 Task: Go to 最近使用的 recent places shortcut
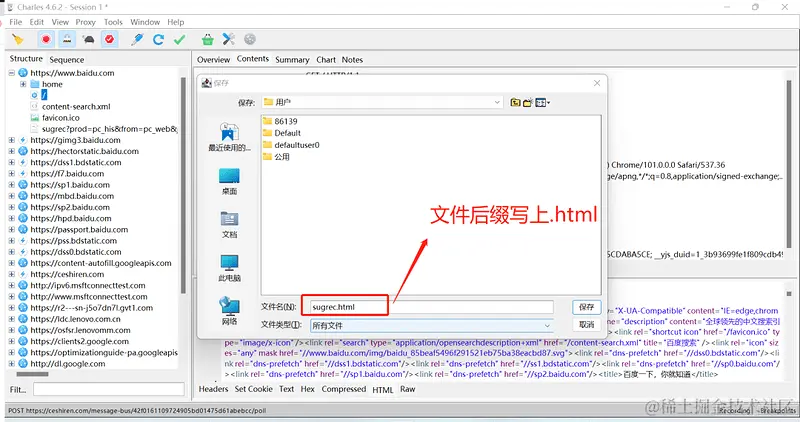(x=229, y=137)
